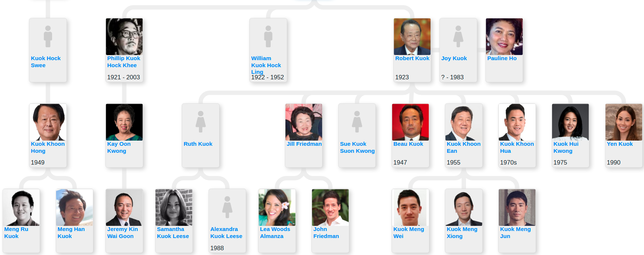
Task: Follow the Ruth Kuok name link
Action: 198,144
